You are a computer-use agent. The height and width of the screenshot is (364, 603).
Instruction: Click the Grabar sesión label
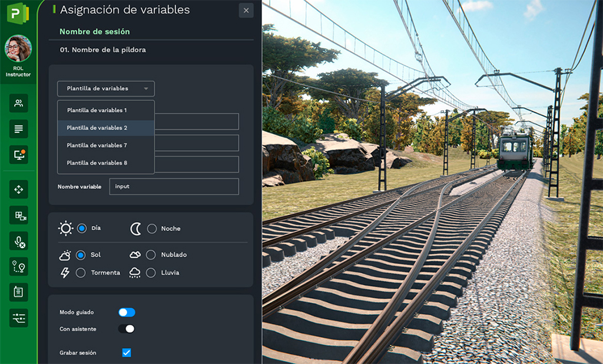(78, 353)
